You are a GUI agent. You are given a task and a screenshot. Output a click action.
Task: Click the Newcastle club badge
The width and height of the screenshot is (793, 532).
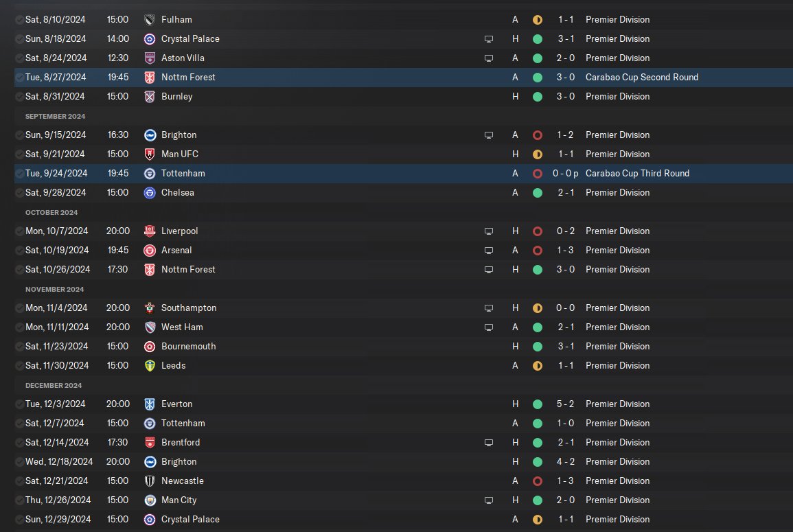[150, 481]
